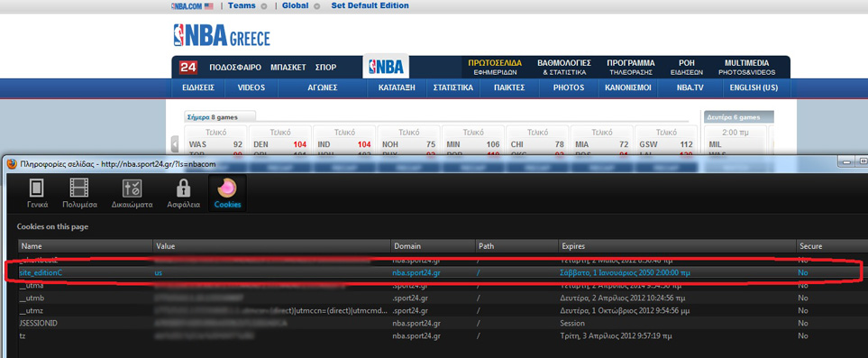
Task: Select the tz cookie row
Action: pyautogui.click(x=443, y=335)
